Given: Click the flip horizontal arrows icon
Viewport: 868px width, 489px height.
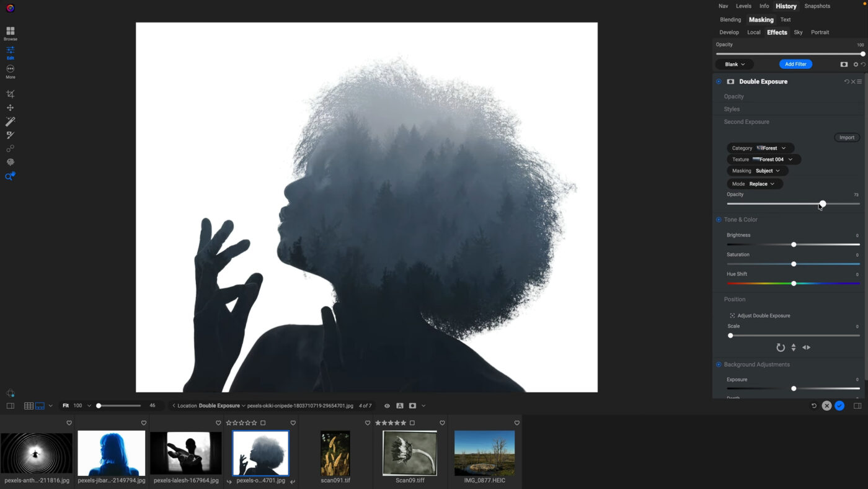Looking at the screenshot, I should click(806, 348).
